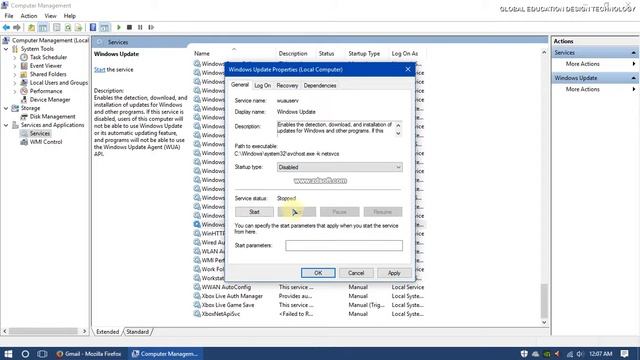Open the blue Help toolbar icon
Viewport: 640px width, 360px height.
point(93,27)
